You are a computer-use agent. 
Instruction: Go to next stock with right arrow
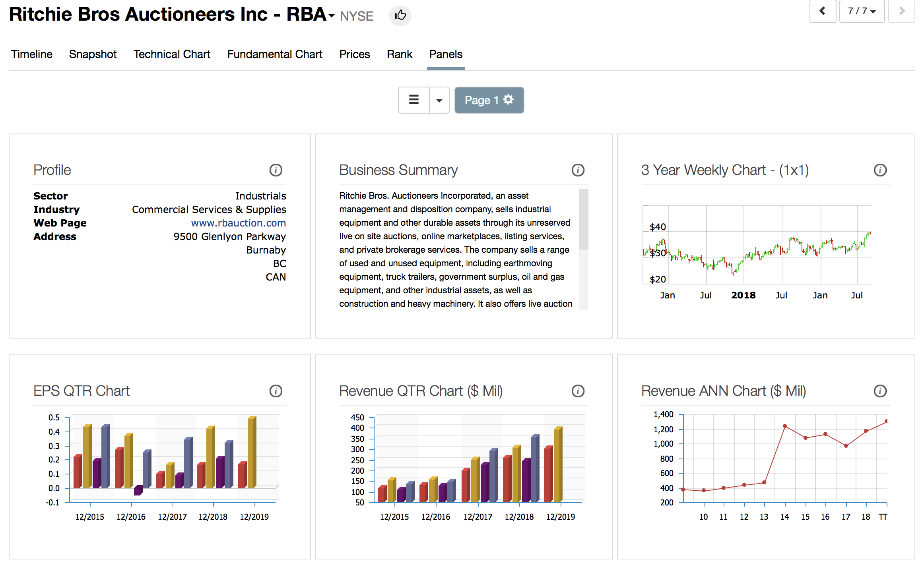point(902,11)
